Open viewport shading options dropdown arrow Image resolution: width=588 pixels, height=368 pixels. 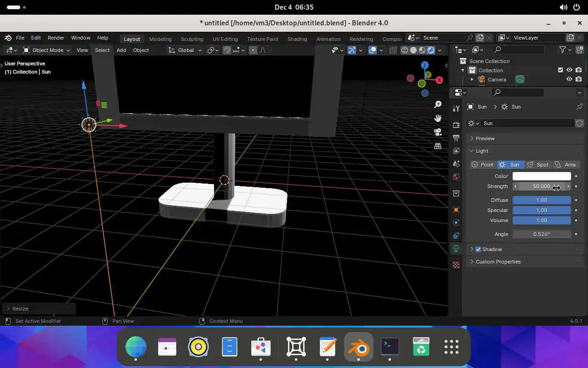440,50
